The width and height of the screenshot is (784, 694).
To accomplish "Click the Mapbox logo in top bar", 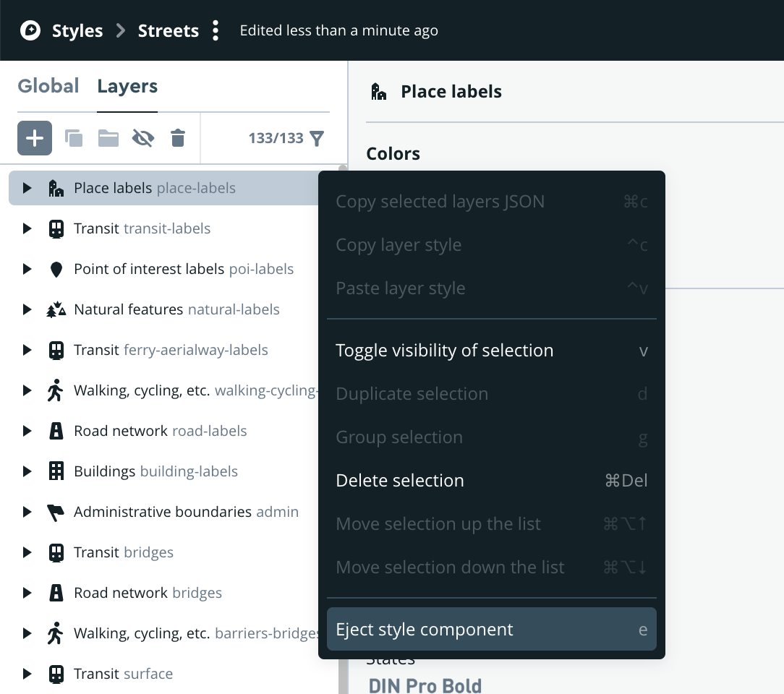I will click(29, 30).
